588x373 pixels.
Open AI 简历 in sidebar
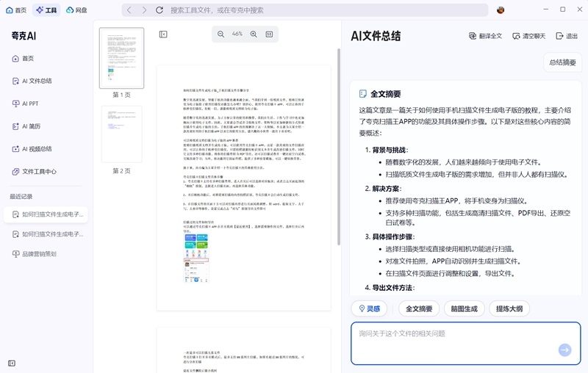point(26,126)
